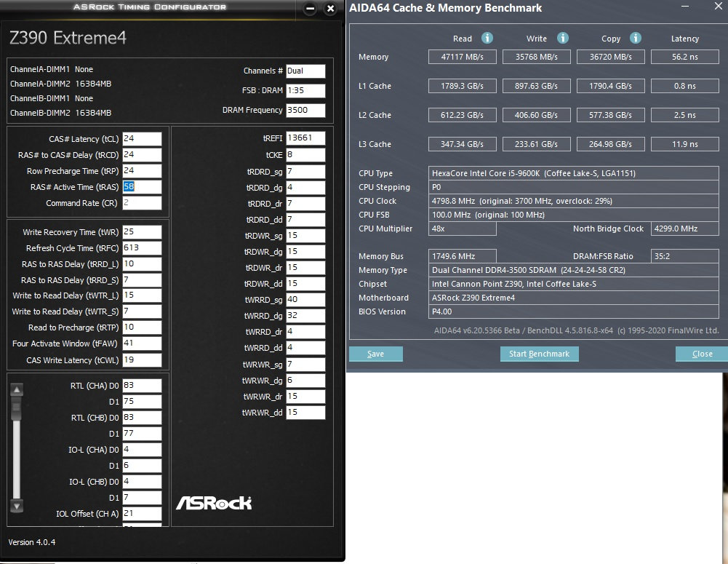Click the tWTR_L value field
Screen dimensions: 728x564
point(142,295)
